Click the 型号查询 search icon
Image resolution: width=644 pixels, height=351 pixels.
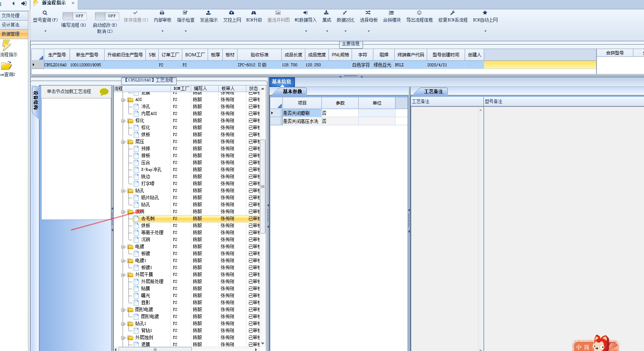(x=45, y=13)
